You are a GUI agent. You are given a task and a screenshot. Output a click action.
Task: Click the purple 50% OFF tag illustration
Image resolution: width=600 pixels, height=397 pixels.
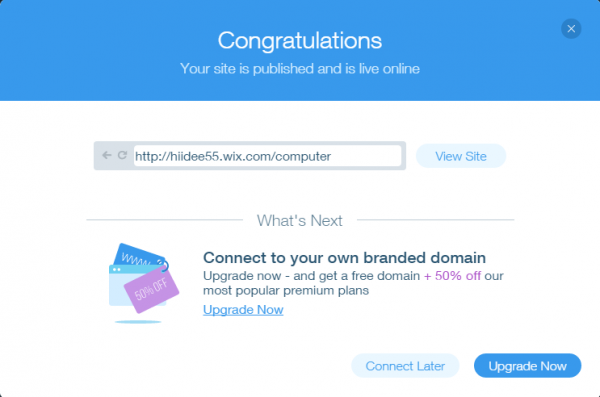152,289
